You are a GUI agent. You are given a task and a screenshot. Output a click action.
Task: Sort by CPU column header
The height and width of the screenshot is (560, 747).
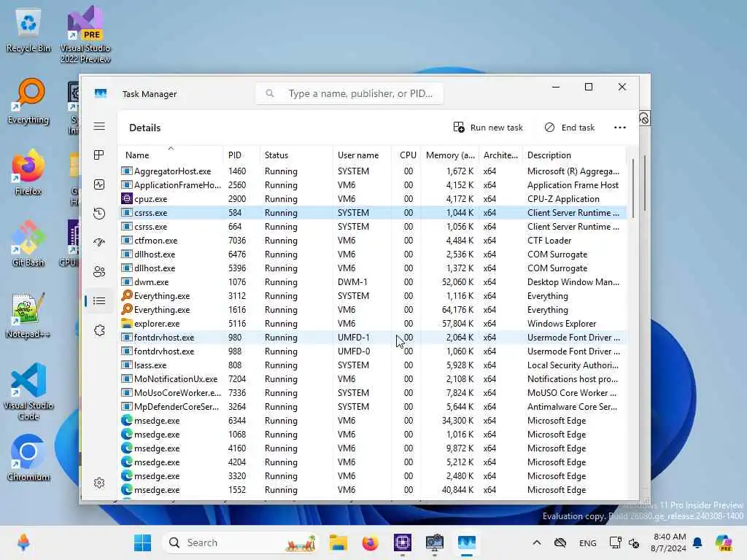click(x=406, y=155)
